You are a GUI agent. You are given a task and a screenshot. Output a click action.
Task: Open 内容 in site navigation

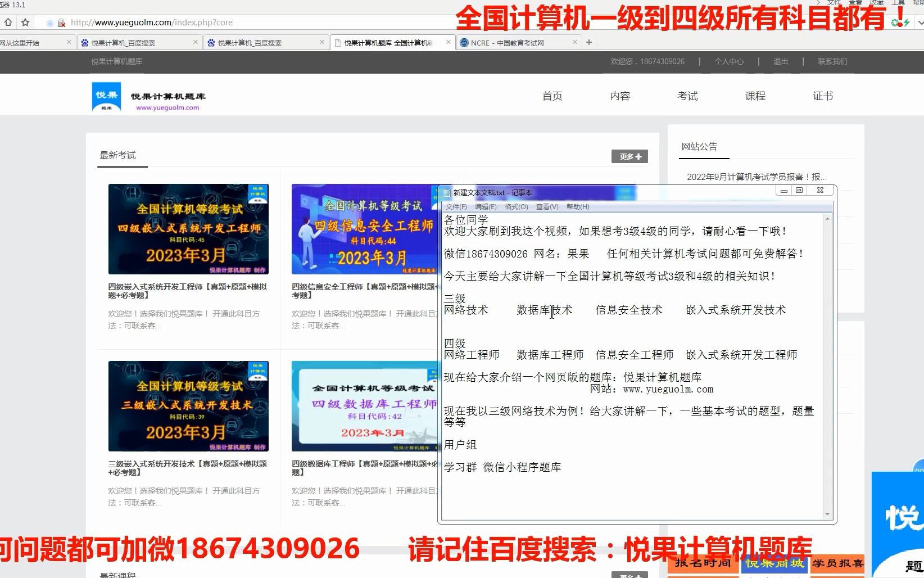coord(620,96)
